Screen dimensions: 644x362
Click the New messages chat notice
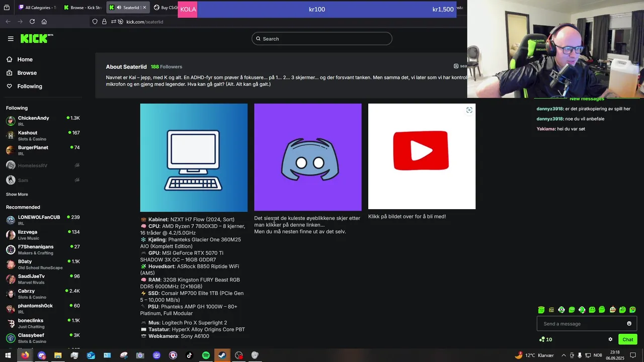(x=587, y=99)
